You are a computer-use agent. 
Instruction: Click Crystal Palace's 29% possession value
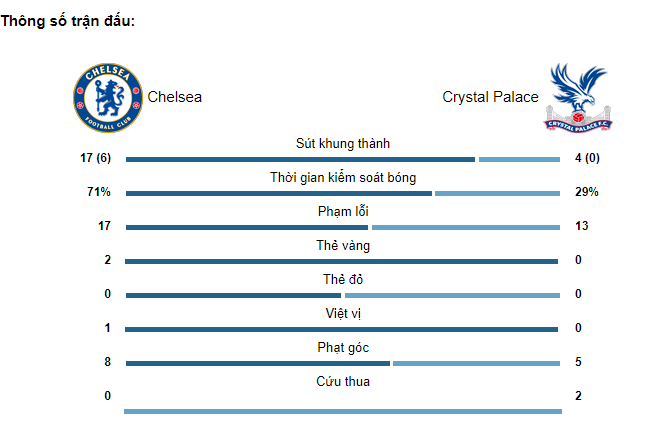tap(586, 192)
